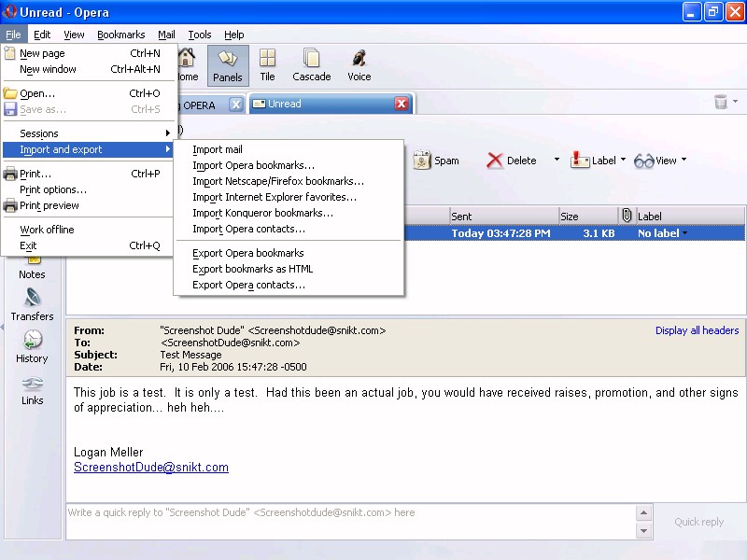747x560 pixels.
Task: Click the Tile windows icon
Action: point(267,65)
